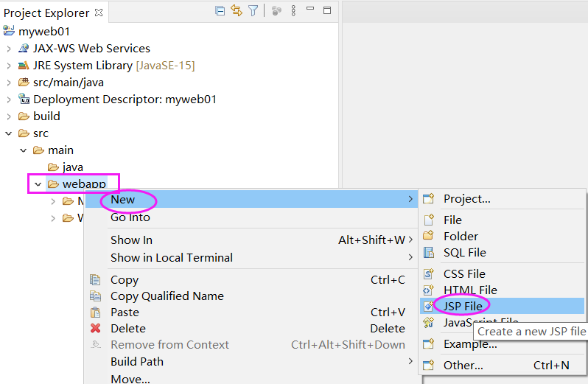Screen dimensions: 588x384
Task: Open the Show In submenu
Action: (251, 240)
